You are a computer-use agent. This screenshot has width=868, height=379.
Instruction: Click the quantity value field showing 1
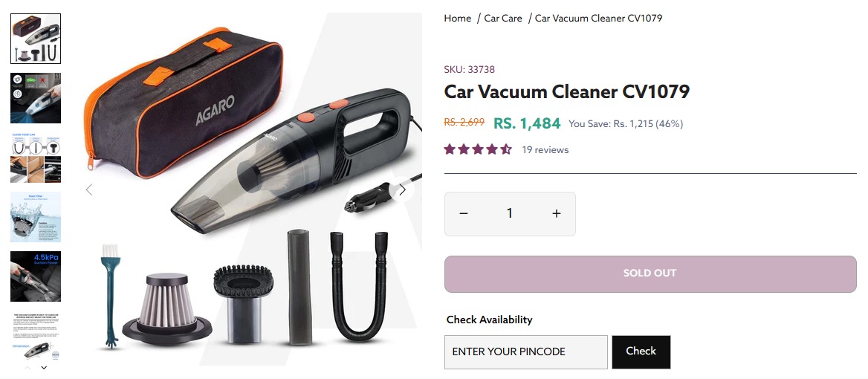pos(510,213)
